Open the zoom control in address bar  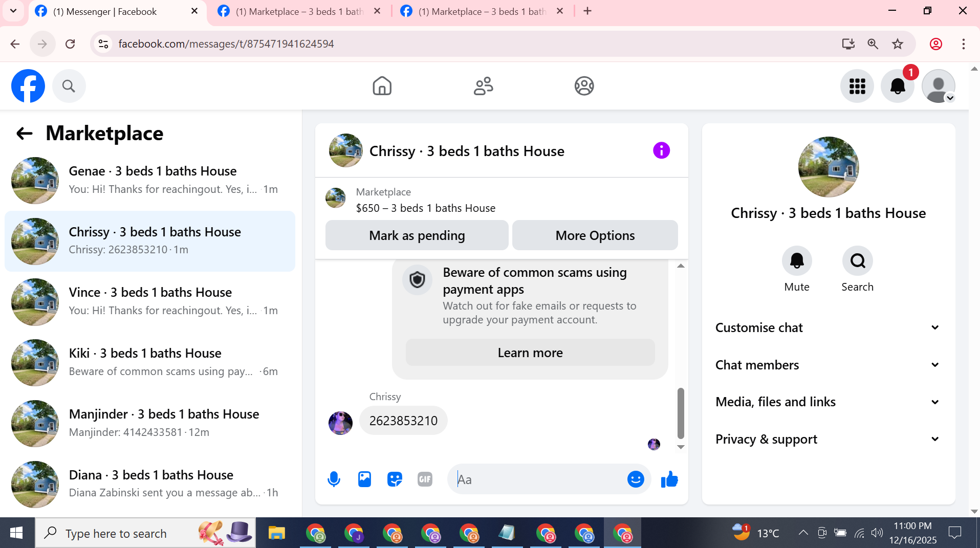(x=873, y=44)
